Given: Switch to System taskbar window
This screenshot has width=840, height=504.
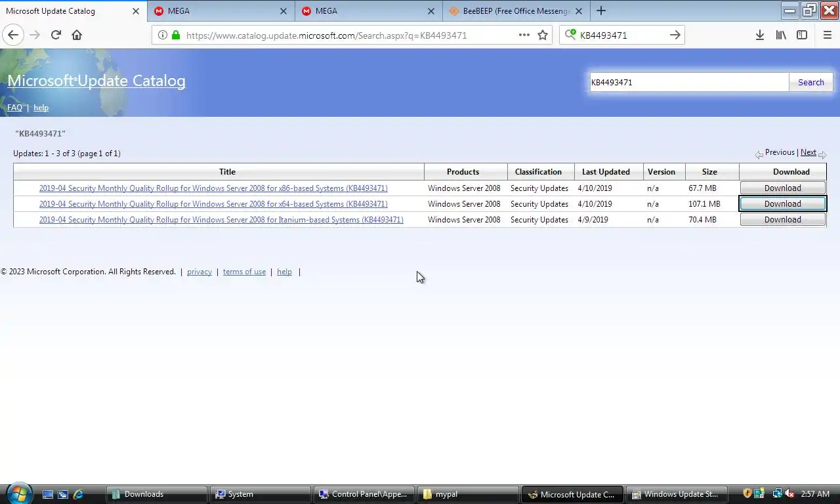Looking at the screenshot, I should 261,494.
